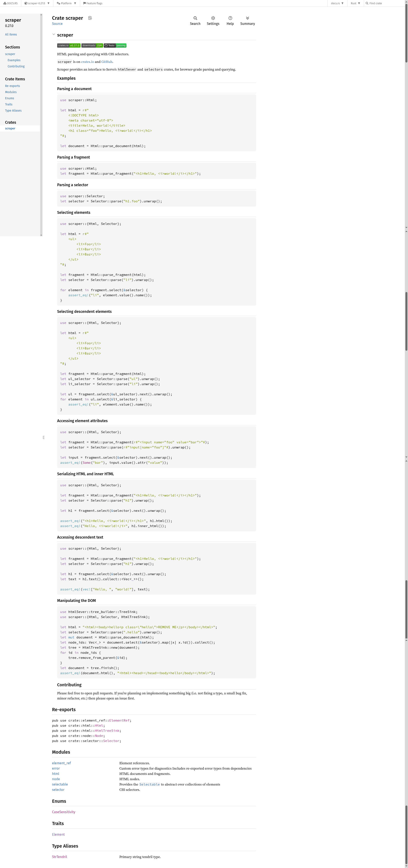
Task: Click the 'Modules' section heading
Action: tap(61, 752)
